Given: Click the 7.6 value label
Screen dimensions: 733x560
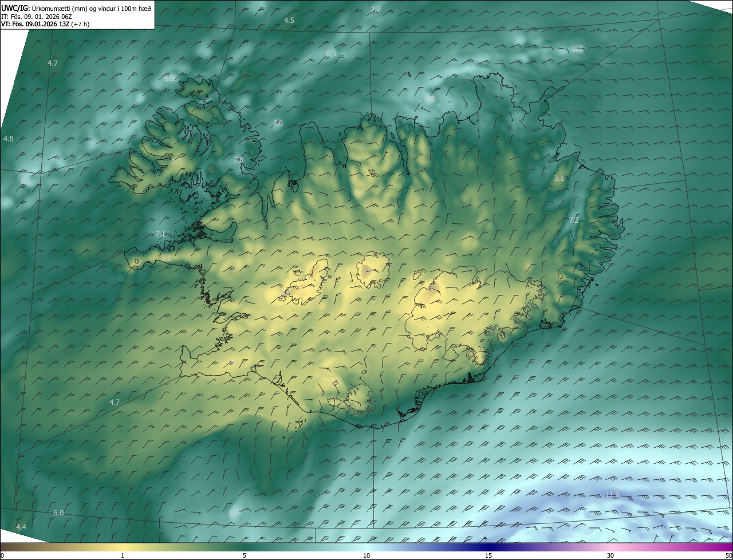Looking at the screenshot, I should [278, 123].
